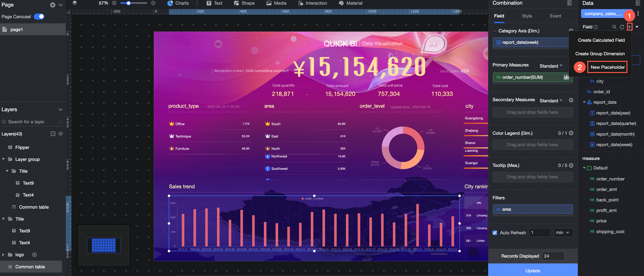The image size is (644, 276).
Task: Open the Charts toolbar menu
Action: tap(178, 3)
